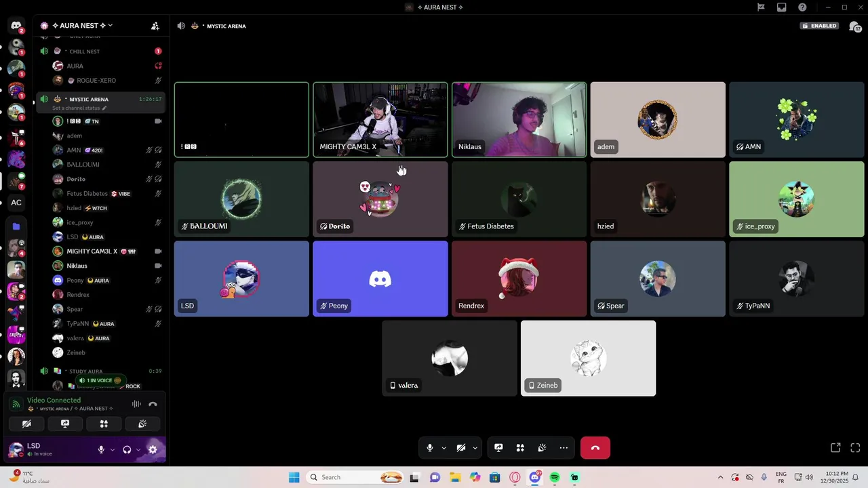Viewport: 868px width, 488px height.
Task: Open Discord direct messages home icon
Action: (x=16, y=26)
